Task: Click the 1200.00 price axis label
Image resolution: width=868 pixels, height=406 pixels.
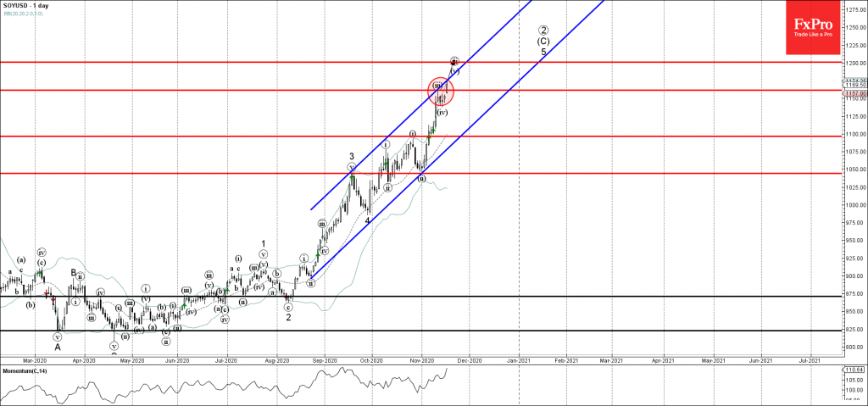Action: click(x=852, y=63)
